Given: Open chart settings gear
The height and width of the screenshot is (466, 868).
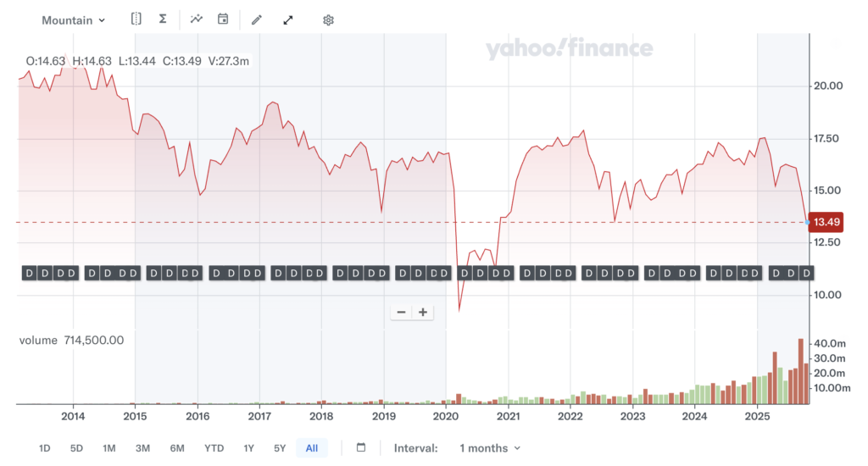Looking at the screenshot, I should pyautogui.click(x=328, y=19).
